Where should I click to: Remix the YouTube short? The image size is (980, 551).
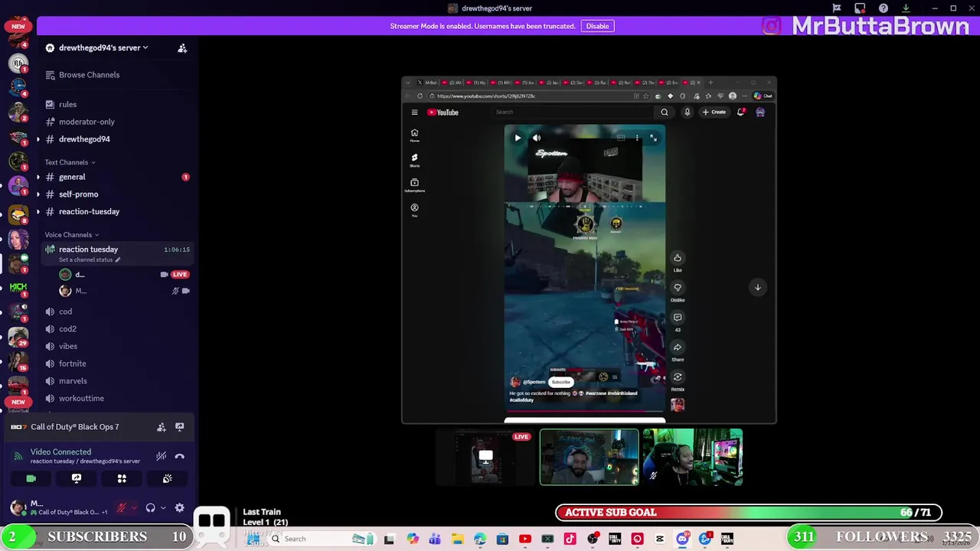coord(678,377)
